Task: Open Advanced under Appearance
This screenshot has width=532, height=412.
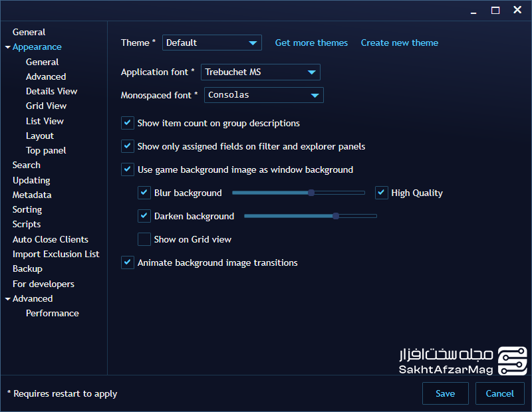Action: [x=46, y=76]
